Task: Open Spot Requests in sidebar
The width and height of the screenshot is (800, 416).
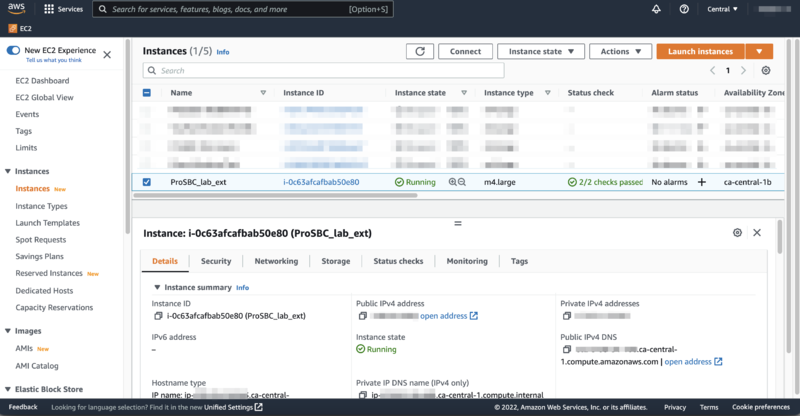Action: [x=41, y=240]
